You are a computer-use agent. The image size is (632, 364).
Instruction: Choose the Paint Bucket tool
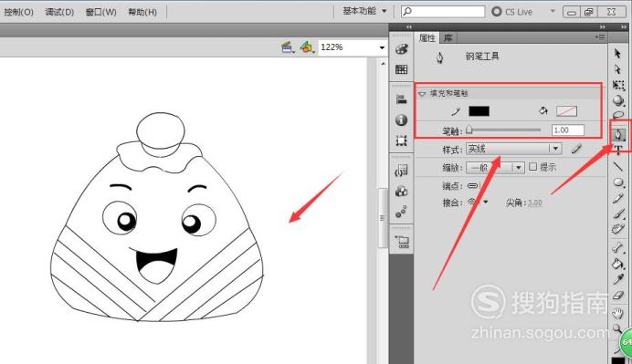(x=618, y=264)
